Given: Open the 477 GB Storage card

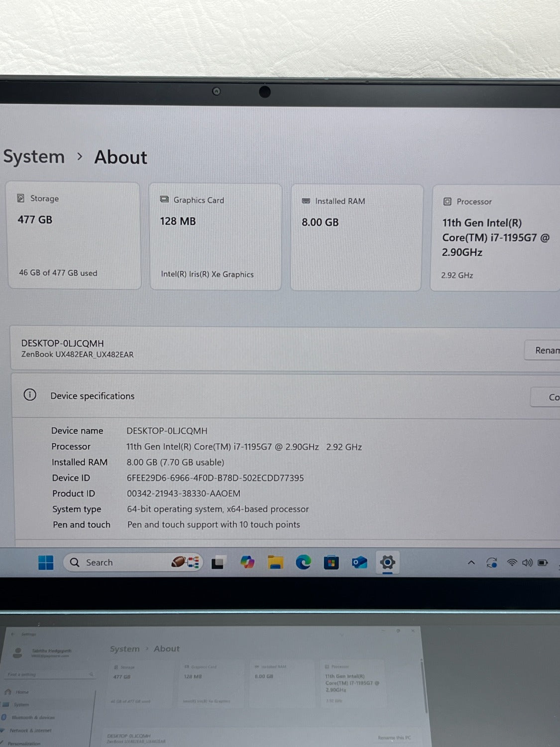Looking at the screenshot, I should pos(74,236).
